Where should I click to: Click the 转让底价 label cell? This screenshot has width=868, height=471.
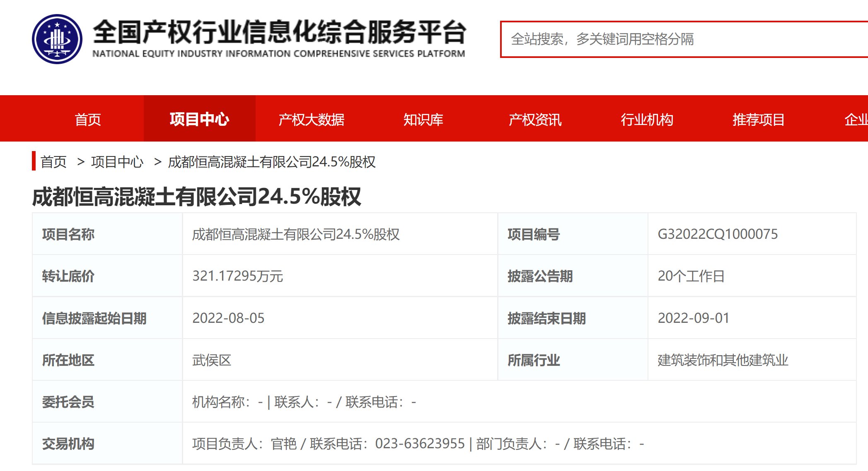[107, 276]
